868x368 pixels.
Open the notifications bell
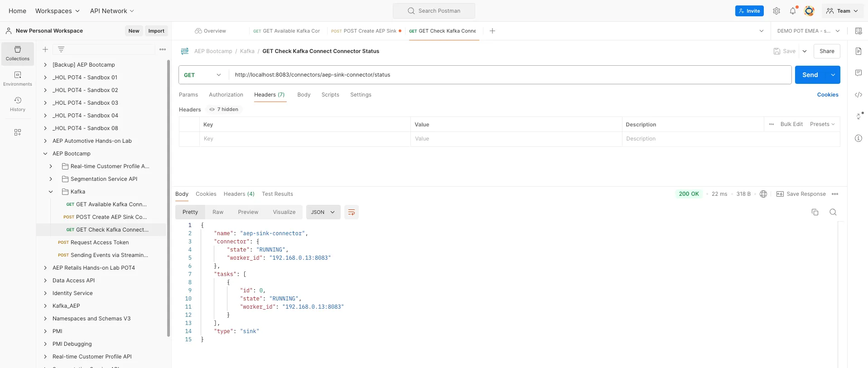coord(793,11)
